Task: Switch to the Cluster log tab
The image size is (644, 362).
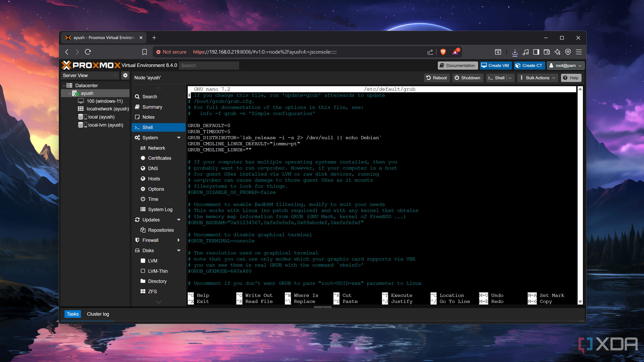Action: 98,314
